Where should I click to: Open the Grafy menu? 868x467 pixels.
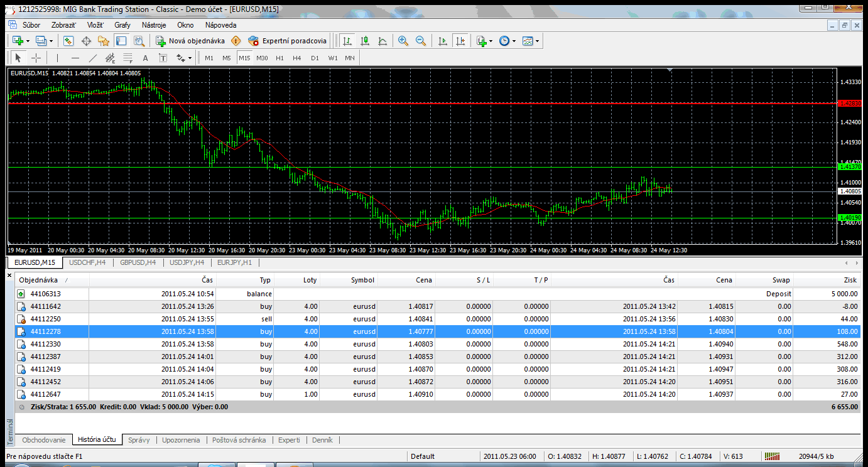tap(122, 25)
